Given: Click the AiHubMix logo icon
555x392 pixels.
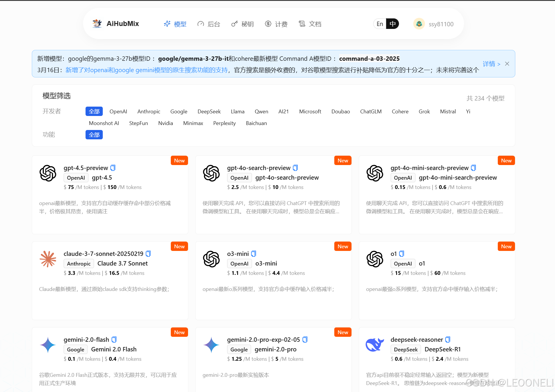Looking at the screenshot, I should (97, 24).
